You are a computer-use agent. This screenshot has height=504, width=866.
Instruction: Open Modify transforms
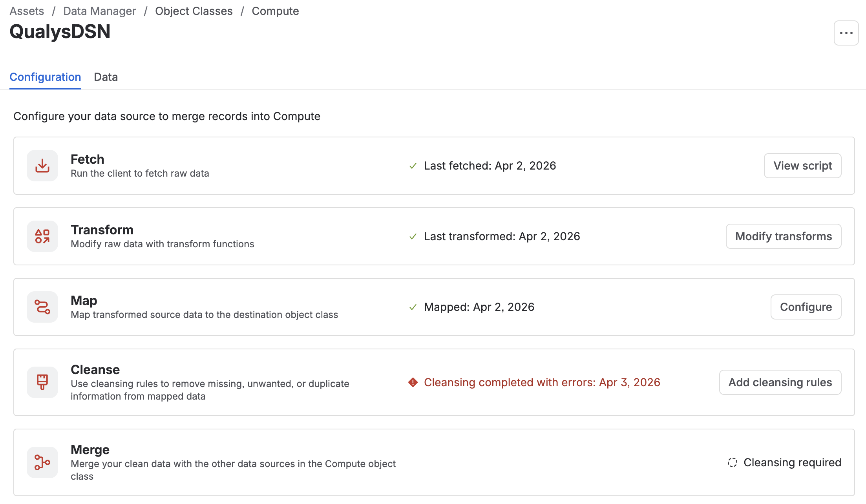(x=784, y=236)
